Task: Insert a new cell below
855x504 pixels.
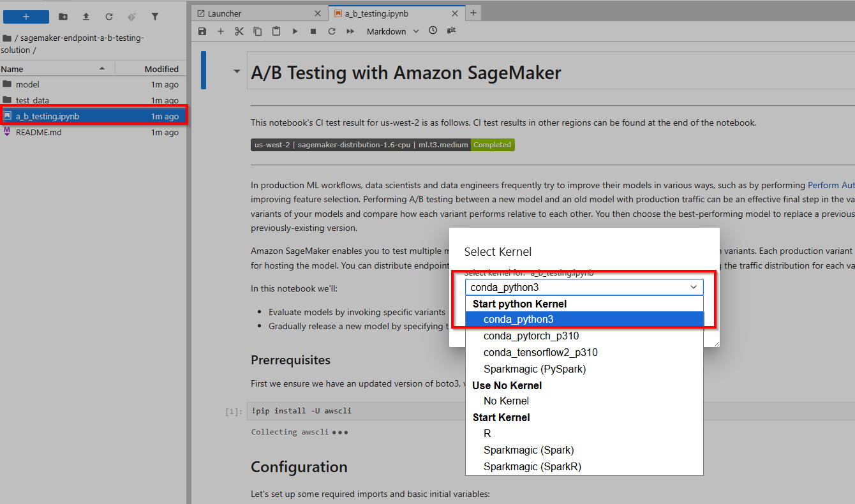Action: (x=221, y=31)
